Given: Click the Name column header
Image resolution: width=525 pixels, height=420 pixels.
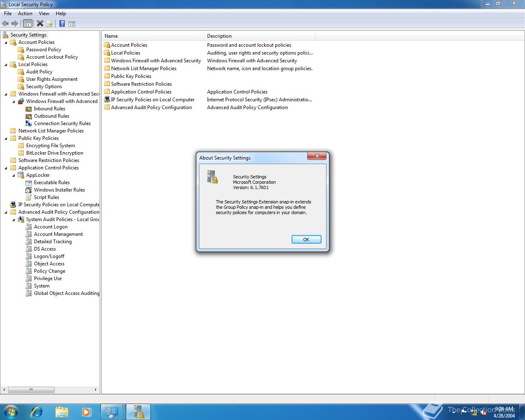Looking at the screenshot, I should [x=153, y=36].
